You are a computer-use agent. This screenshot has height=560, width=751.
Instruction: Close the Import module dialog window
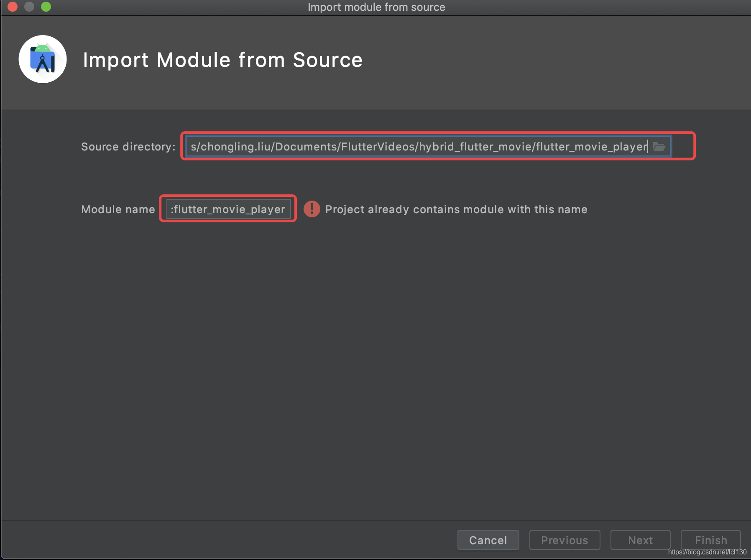(13, 7)
